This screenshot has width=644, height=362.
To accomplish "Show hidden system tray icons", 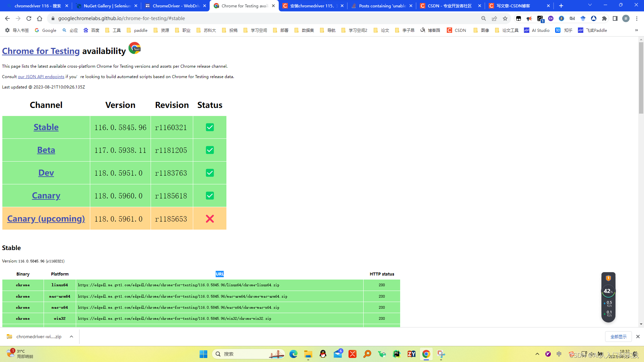I will [x=537, y=354].
